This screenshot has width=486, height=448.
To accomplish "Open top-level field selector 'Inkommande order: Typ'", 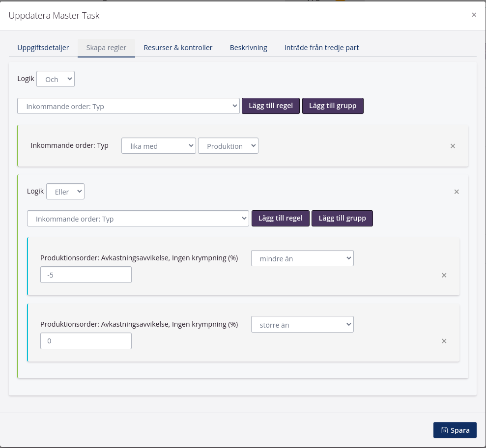I will click(128, 106).
